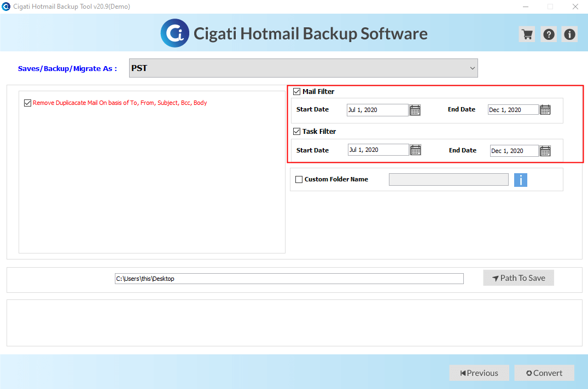This screenshot has height=389, width=588.
Task: Toggle the Mail Filter checkbox
Action: pos(296,91)
